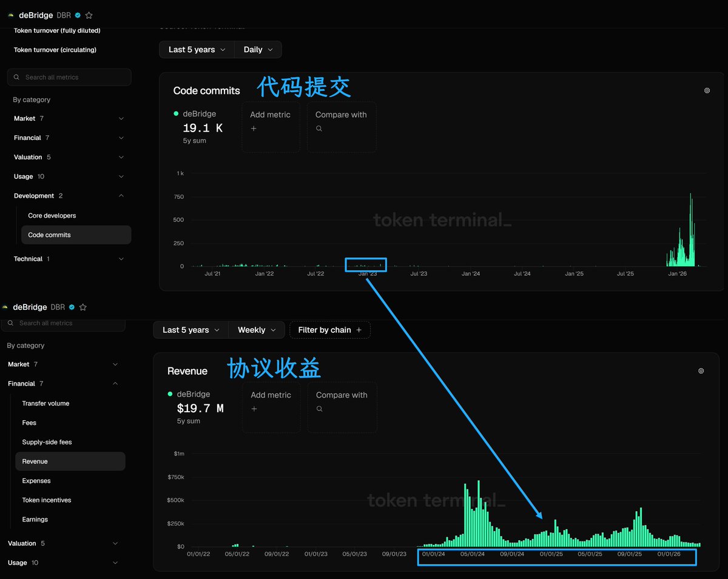Click the magnifier icon in the search box above Market in Code commits view
This screenshot has width=728, height=579.
(17, 77)
